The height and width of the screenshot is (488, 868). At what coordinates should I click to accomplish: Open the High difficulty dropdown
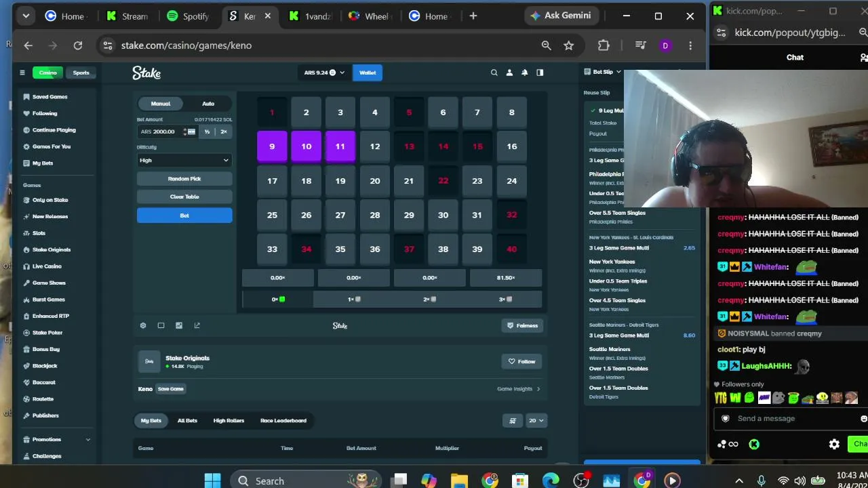tap(184, 160)
